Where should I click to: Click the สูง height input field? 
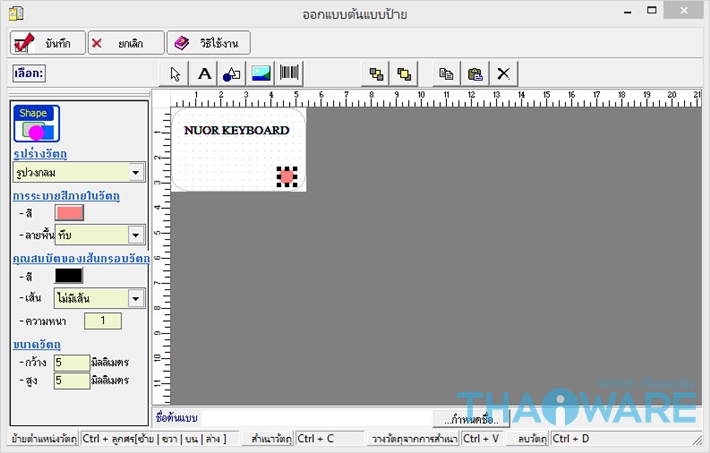(72, 381)
